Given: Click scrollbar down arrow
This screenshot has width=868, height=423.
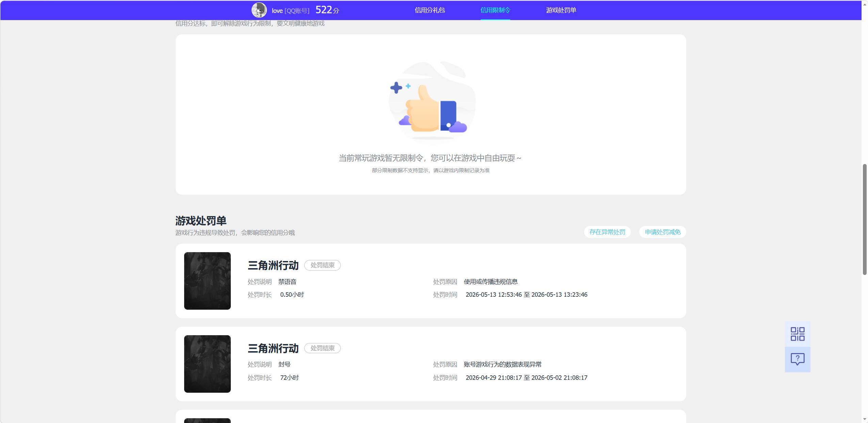Looking at the screenshot, I should click(x=865, y=419).
